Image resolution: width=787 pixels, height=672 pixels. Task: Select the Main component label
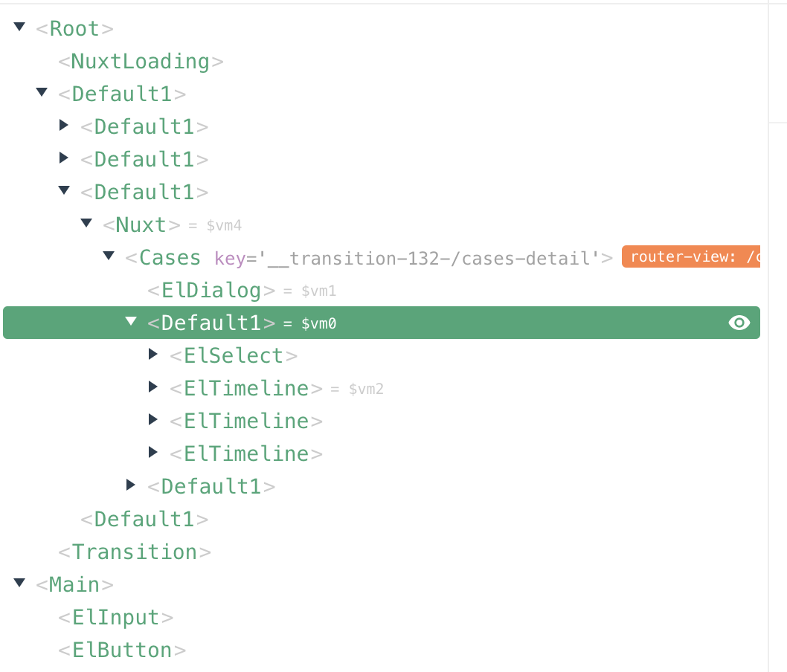(x=74, y=584)
